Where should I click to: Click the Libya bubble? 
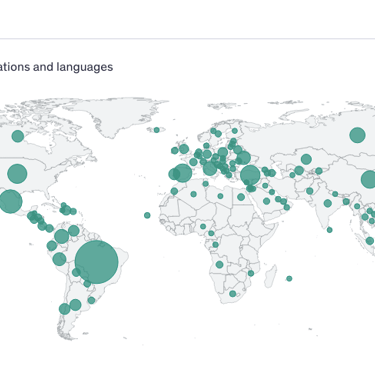click(220, 196)
